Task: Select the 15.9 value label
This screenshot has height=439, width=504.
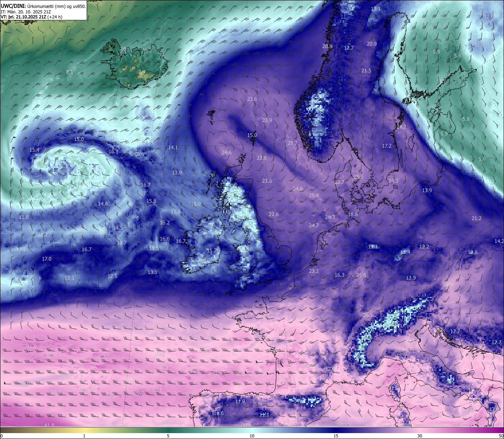Action: [401, 356]
